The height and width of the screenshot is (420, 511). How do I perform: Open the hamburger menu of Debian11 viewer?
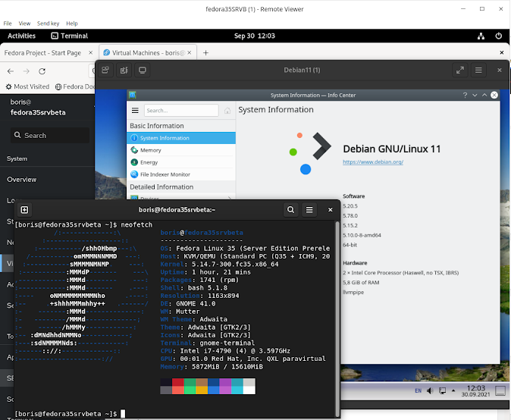(478, 70)
